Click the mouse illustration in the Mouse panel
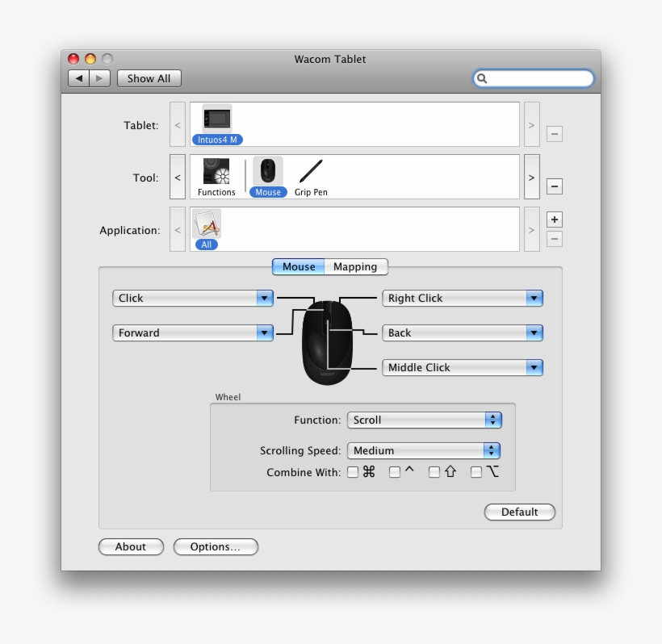This screenshot has height=644, width=662. click(x=327, y=342)
